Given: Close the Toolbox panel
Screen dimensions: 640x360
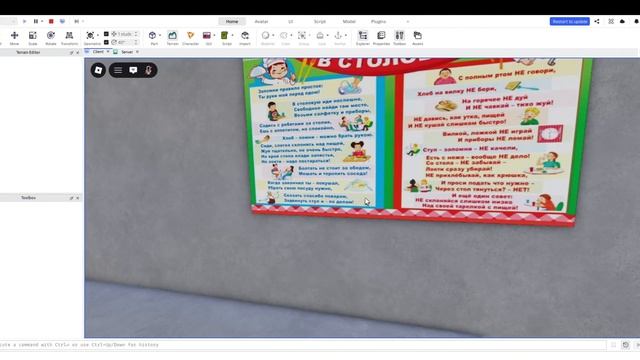Looking at the screenshot, I should click(78, 198).
